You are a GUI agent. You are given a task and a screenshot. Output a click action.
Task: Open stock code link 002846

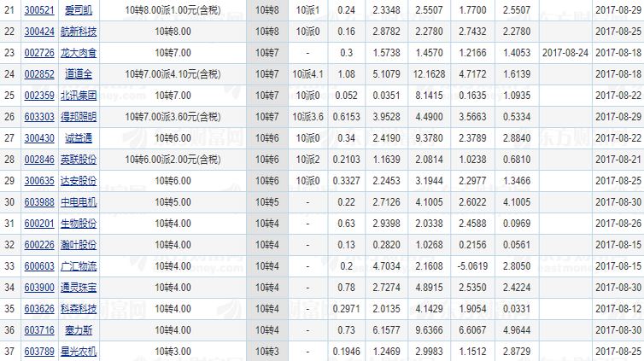tap(39, 160)
